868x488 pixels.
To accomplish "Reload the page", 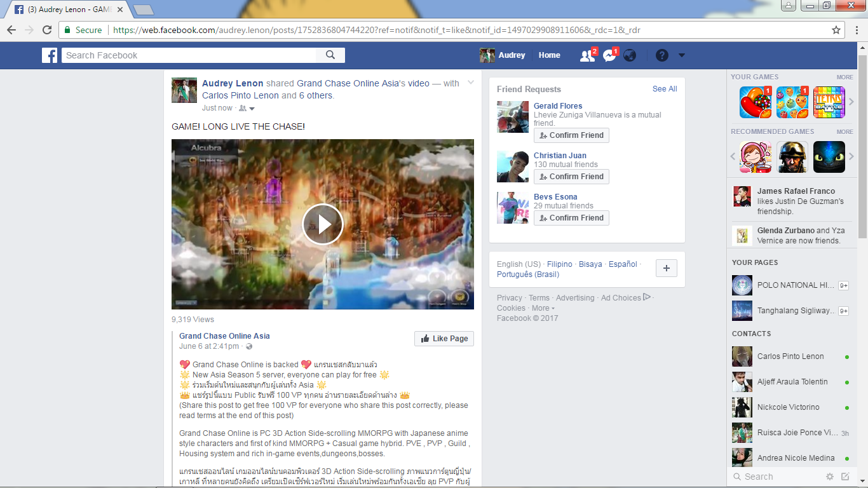I will click(x=47, y=30).
